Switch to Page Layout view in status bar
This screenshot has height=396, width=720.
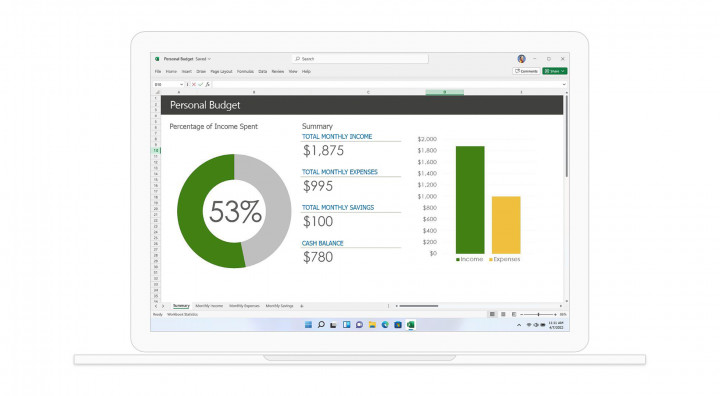point(503,314)
